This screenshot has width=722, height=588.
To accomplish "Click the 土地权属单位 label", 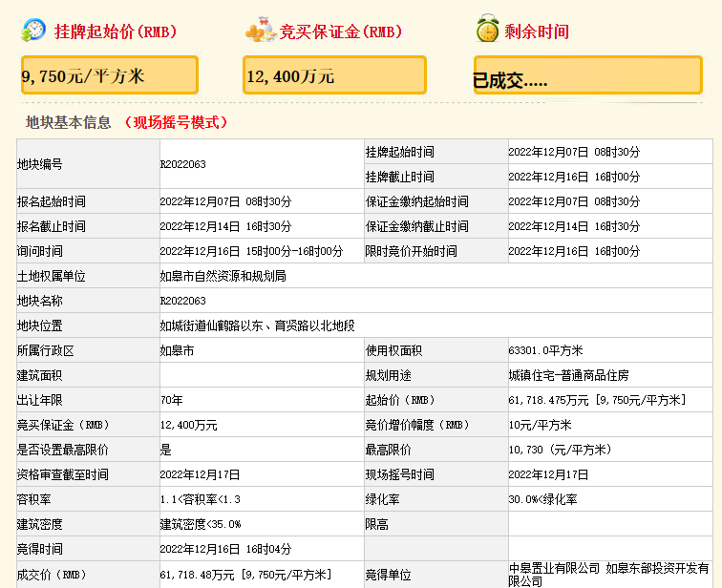I will click(52, 276).
